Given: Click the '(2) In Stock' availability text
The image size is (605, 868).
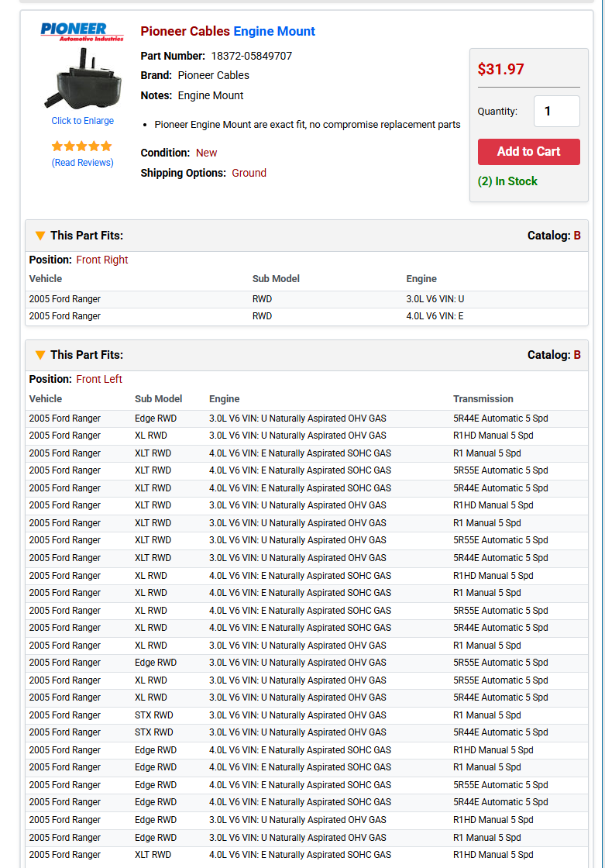Looking at the screenshot, I should pos(507,181).
